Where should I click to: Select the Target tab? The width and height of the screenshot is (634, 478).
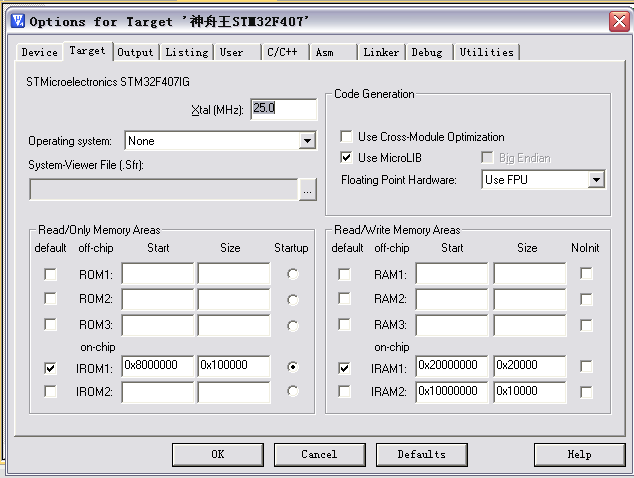[87, 51]
